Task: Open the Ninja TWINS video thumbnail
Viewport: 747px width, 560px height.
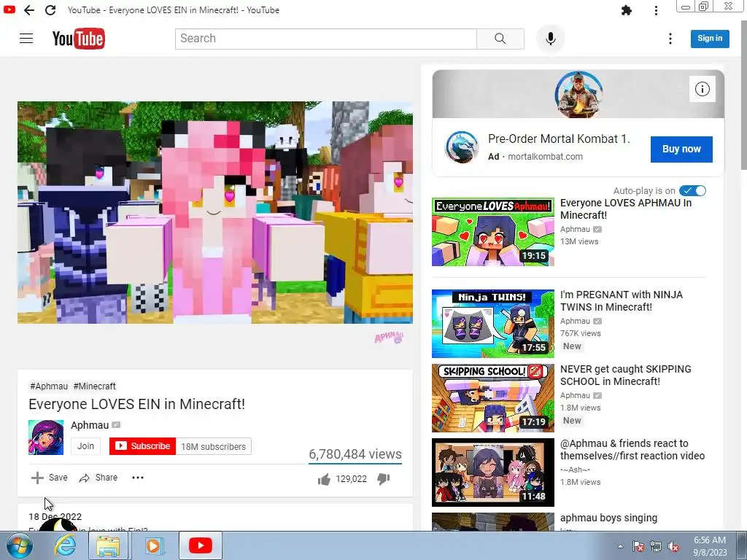Action: 493,324
